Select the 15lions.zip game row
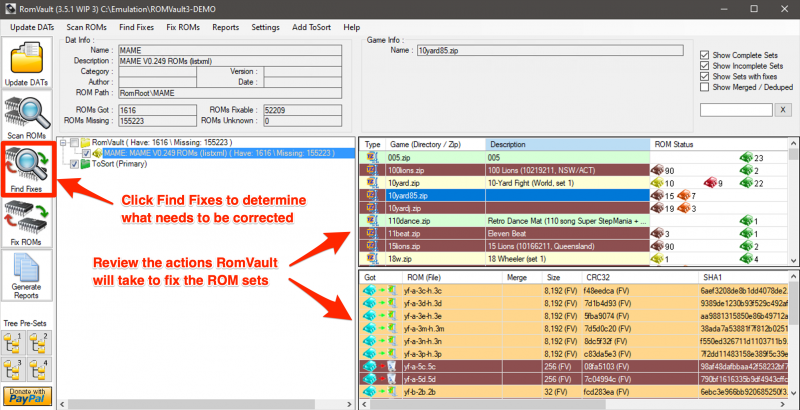 pyautogui.click(x=573, y=246)
